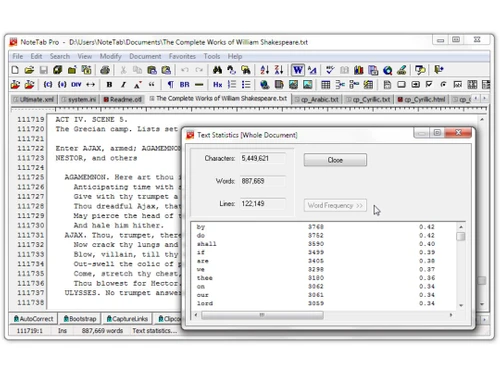500x375 pixels.
Task: Open the CaptureLinks clip library tab
Action: pyautogui.click(x=127, y=319)
